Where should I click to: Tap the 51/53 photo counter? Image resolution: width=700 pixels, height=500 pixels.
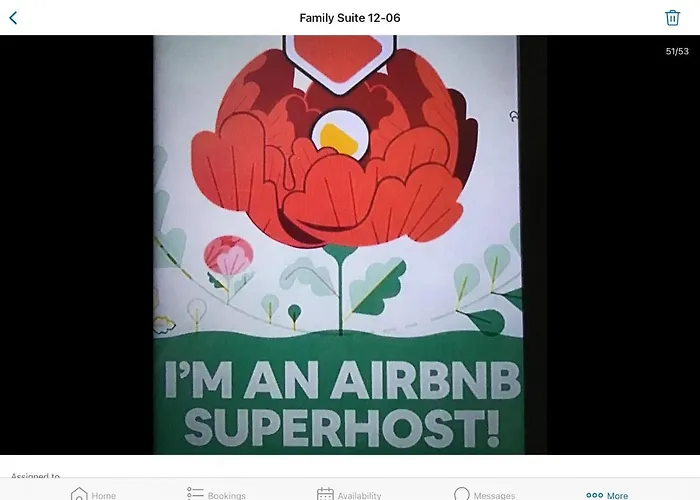[x=677, y=51]
